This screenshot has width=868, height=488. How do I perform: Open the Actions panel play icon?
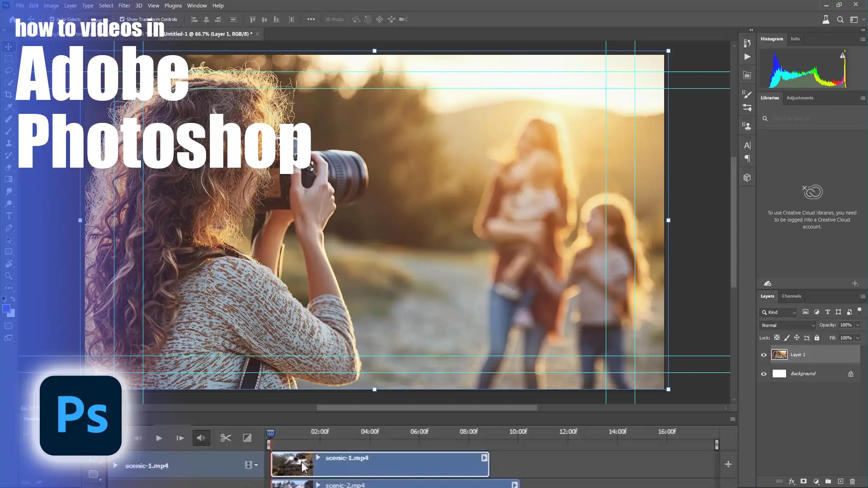(x=747, y=56)
